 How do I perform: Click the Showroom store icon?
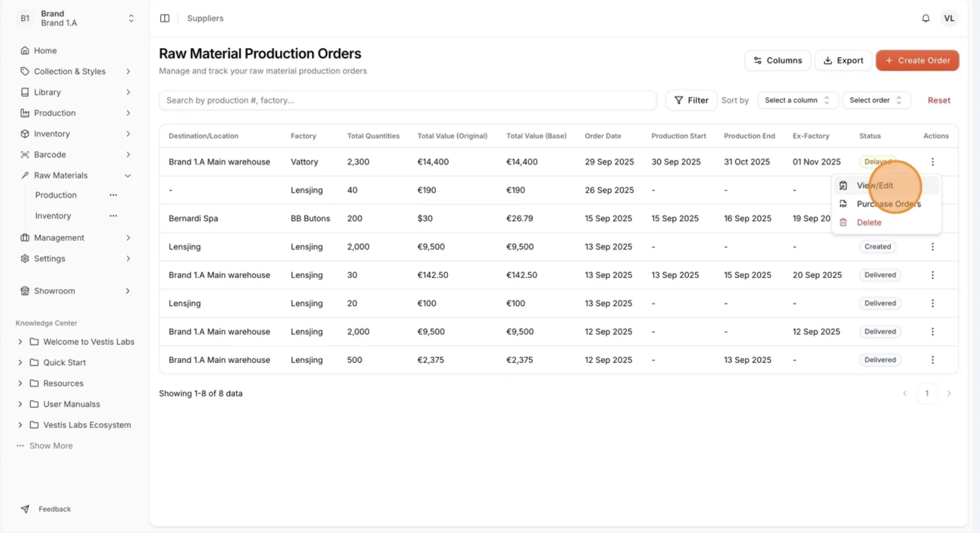click(x=25, y=291)
